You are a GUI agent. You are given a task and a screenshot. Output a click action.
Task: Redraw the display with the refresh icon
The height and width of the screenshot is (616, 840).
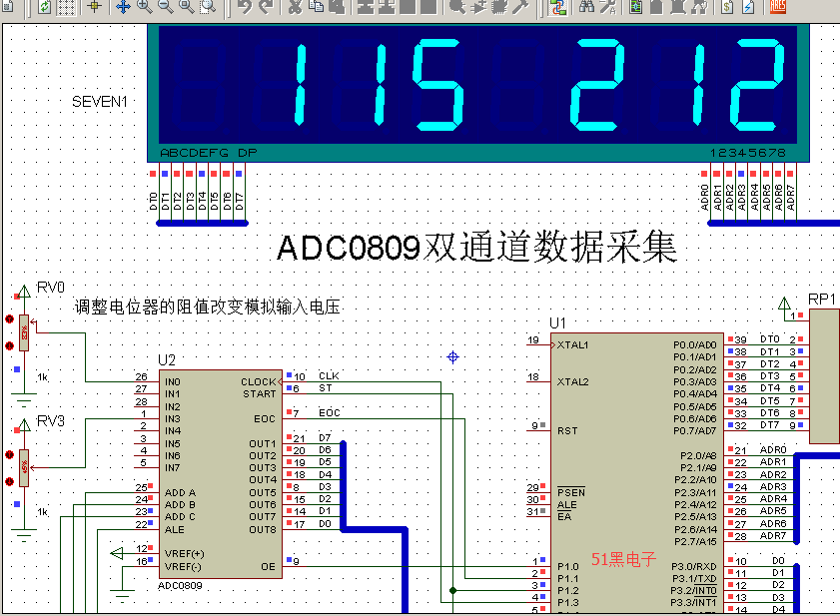(45, 7)
